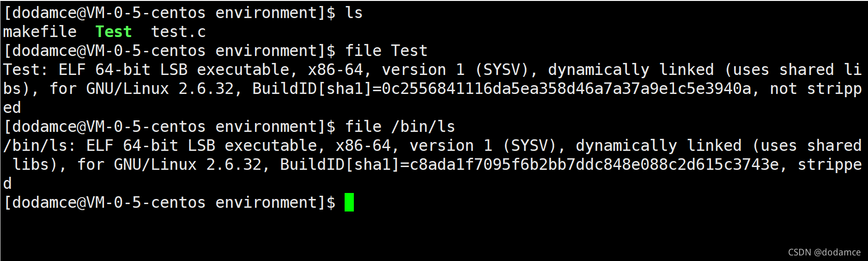The width and height of the screenshot is (868, 261).
Task: Click 'x86-64' in the /bin/ls output line
Action: click(363, 146)
